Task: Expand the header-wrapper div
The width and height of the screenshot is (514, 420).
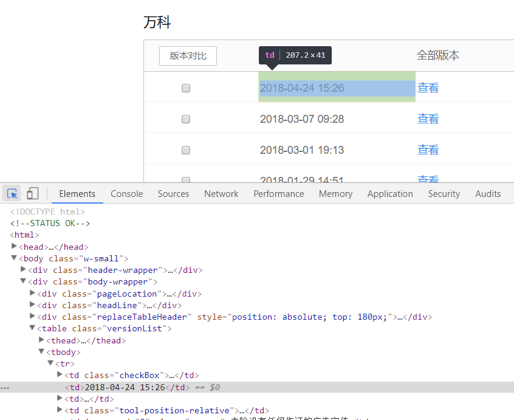Action: (x=23, y=269)
